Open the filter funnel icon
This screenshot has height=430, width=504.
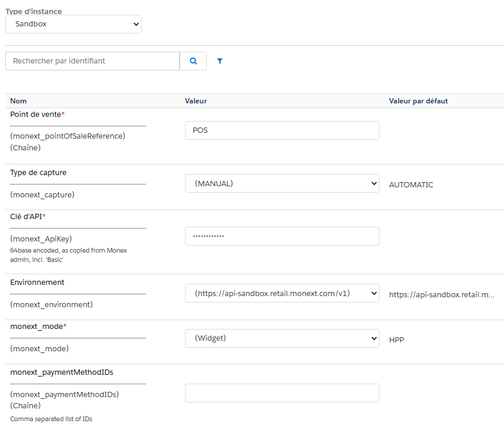tap(220, 61)
